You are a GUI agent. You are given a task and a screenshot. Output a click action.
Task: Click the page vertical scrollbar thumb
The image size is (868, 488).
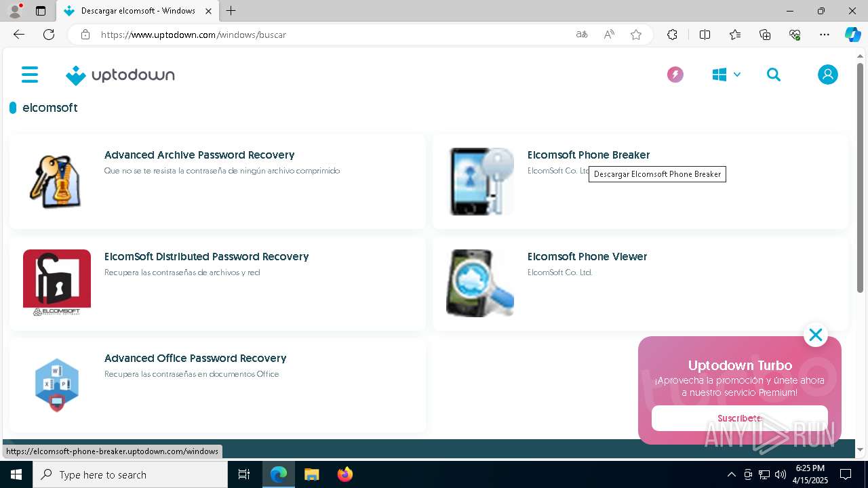pos(860,178)
